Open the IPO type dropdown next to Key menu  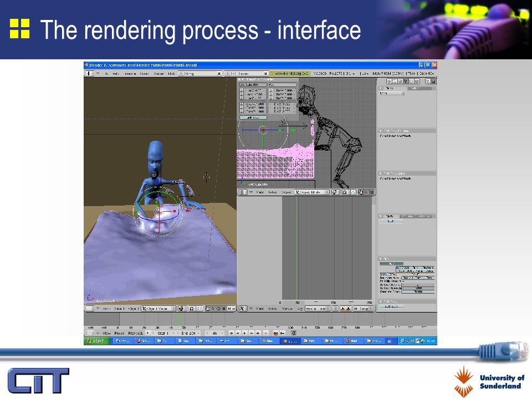pyautogui.click(x=318, y=309)
